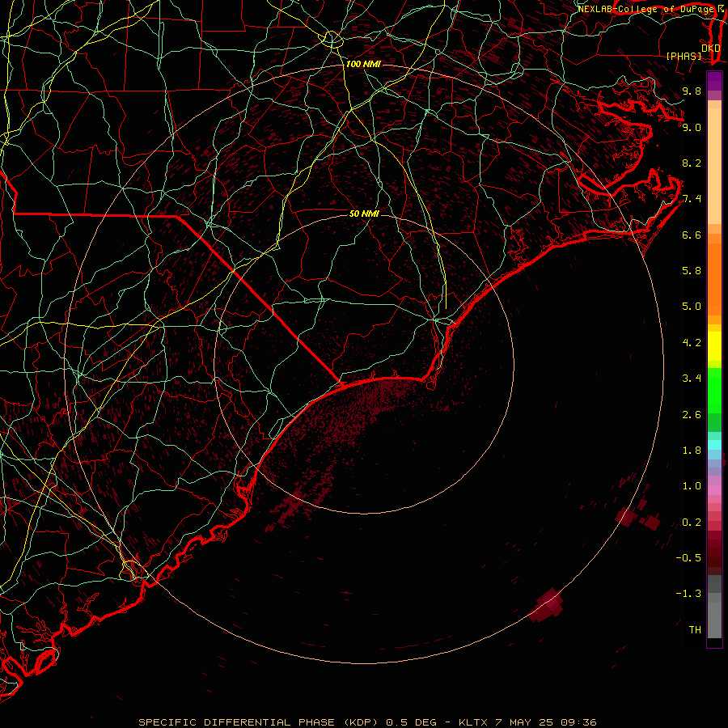Click the [PHAS] units label above color bar

click(x=684, y=56)
